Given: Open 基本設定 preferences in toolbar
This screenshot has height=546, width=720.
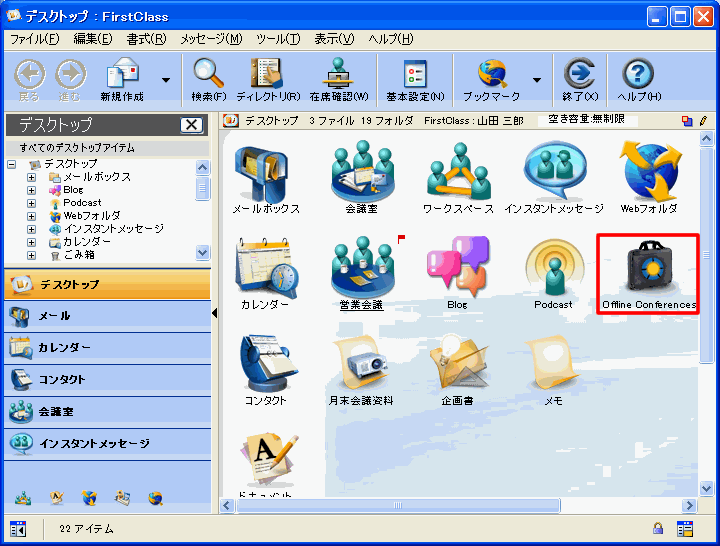Looking at the screenshot, I should click(x=415, y=75).
